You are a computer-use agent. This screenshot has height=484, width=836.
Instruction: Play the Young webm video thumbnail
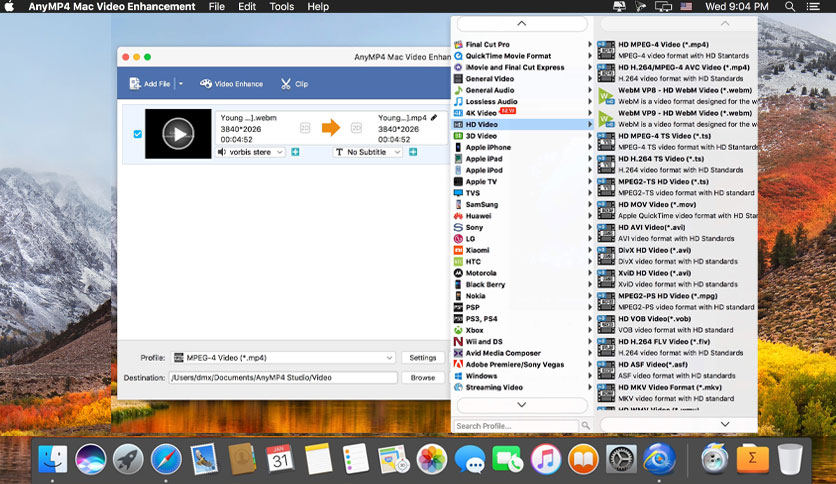pyautogui.click(x=178, y=134)
